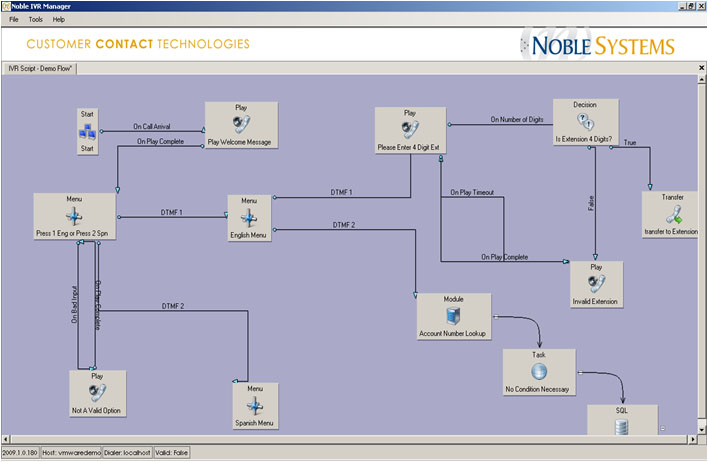Click the On Bad Input vertical label
708x462 pixels.
point(74,304)
